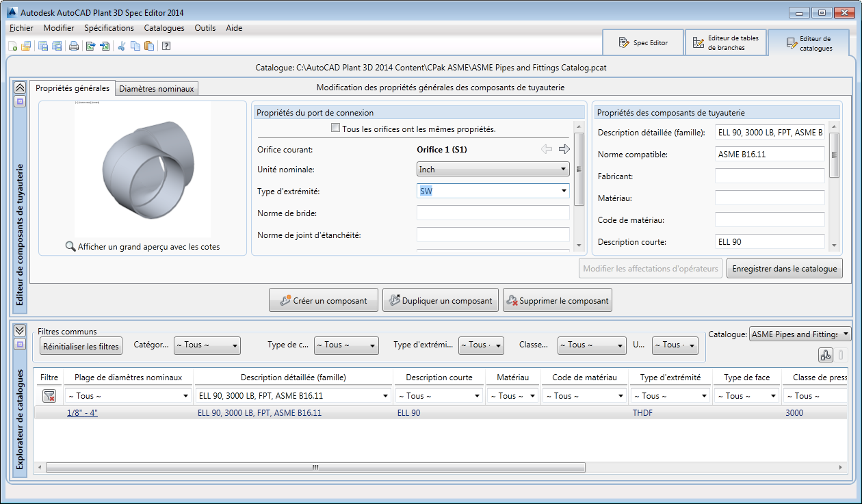Screen dimensions: 862x504
Task: Click the Import from Excel toolbar icon
Action: pos(104,46)
